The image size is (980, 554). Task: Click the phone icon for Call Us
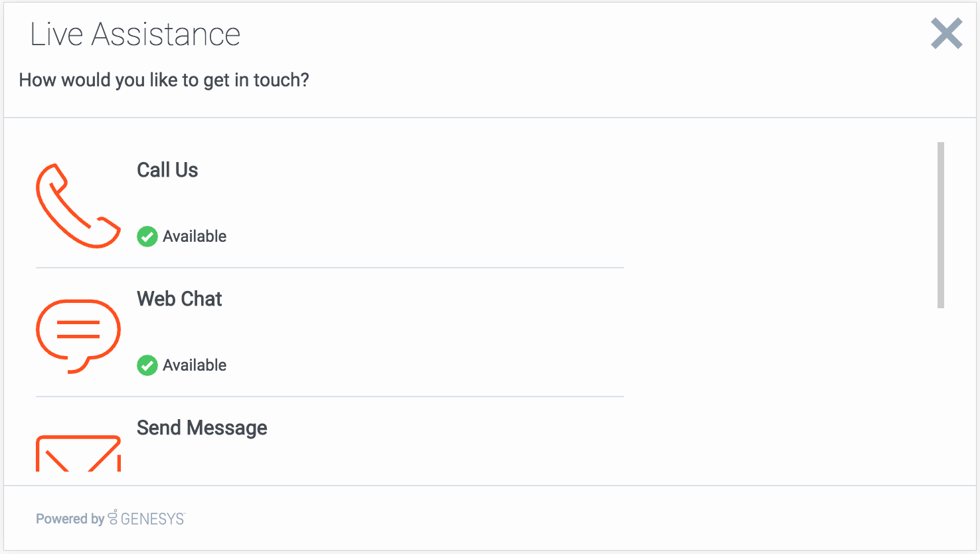click(x=78, y=205)
